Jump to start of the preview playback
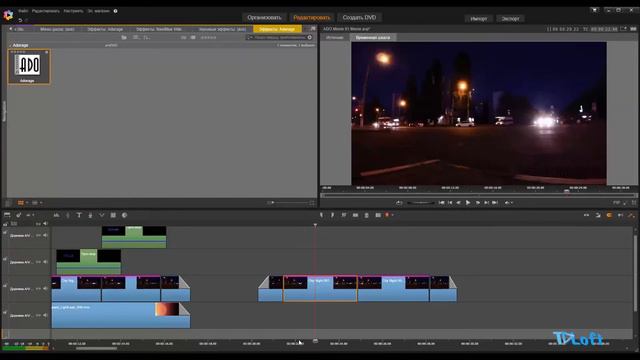Screen dimensions: 640x360 (x=441, y=202)
